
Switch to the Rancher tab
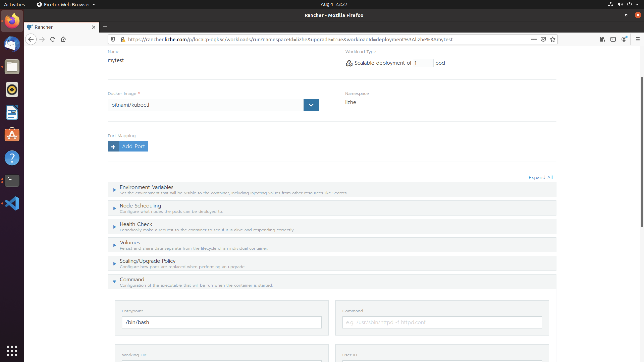[x=62, y=27]
